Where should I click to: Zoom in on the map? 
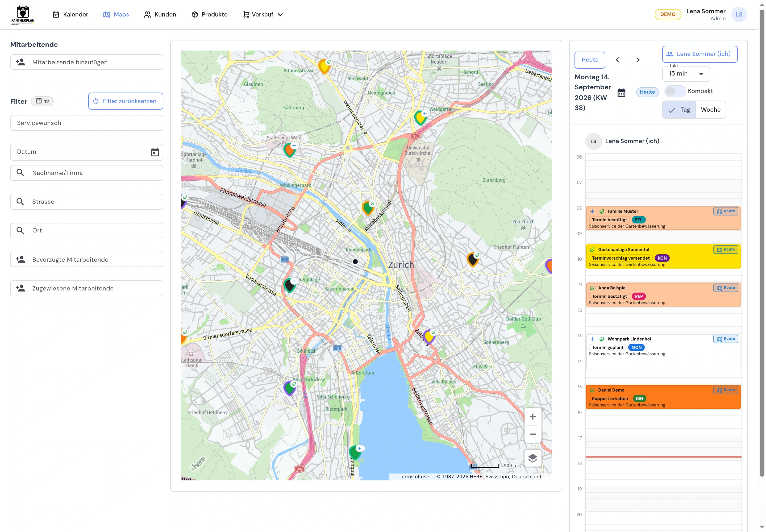tap(532, 417)
